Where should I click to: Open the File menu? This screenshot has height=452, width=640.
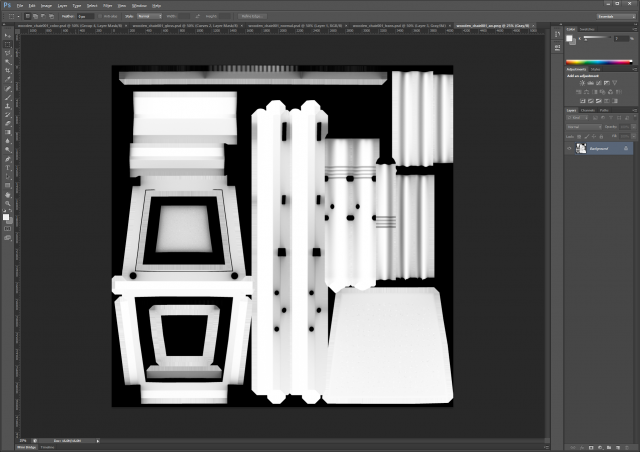click(20, 6)
